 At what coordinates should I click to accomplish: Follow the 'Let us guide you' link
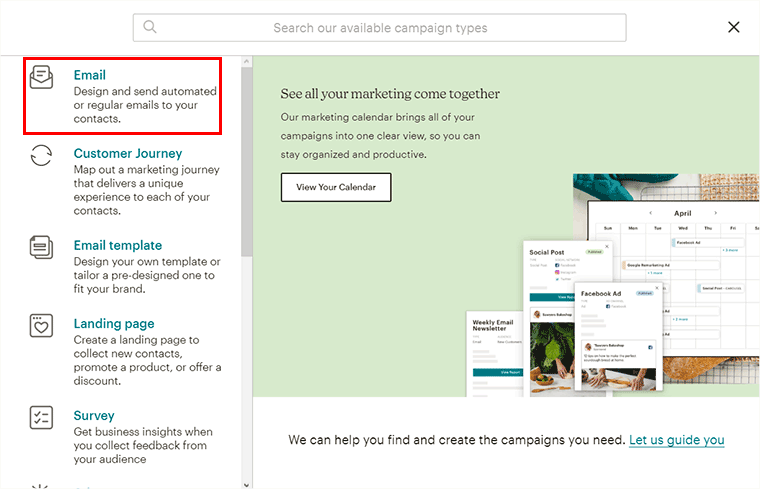point(676,440)
